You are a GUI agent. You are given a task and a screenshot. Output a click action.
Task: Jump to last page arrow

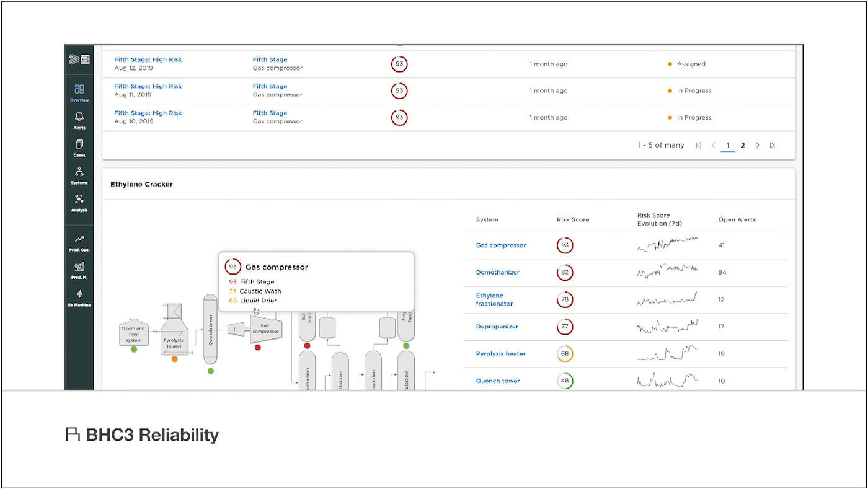(x=773, y=145)
